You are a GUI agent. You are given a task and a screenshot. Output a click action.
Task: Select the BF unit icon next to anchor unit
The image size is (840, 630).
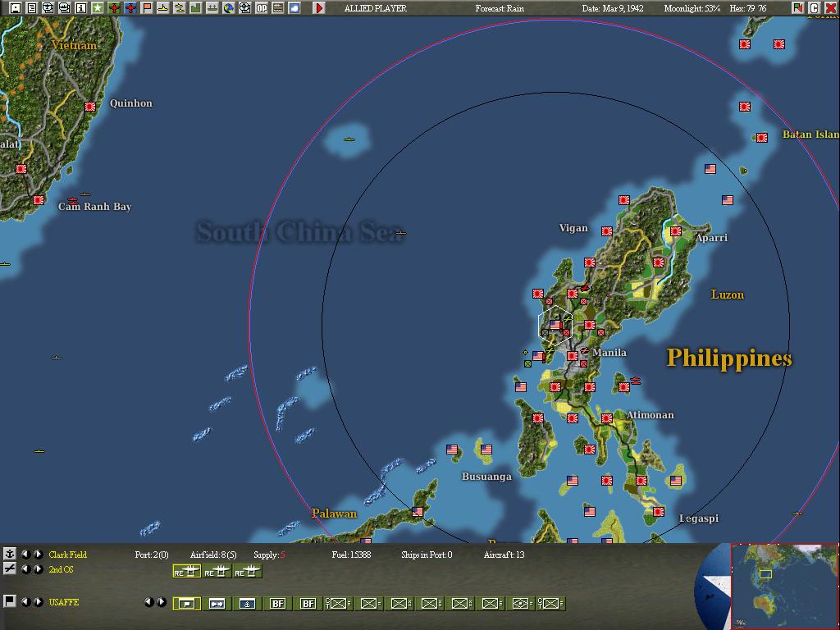(x=277, y=603)
